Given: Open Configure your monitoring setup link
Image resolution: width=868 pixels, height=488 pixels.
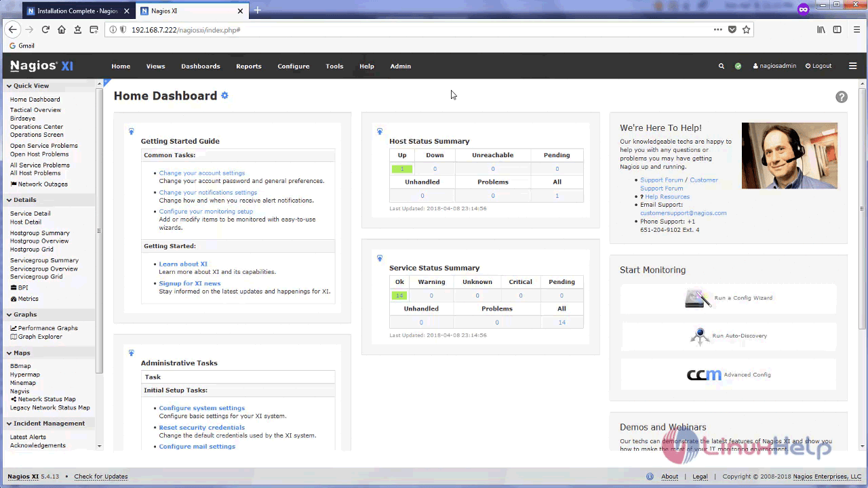Looking at the screenshot, I should coord(206,211).
